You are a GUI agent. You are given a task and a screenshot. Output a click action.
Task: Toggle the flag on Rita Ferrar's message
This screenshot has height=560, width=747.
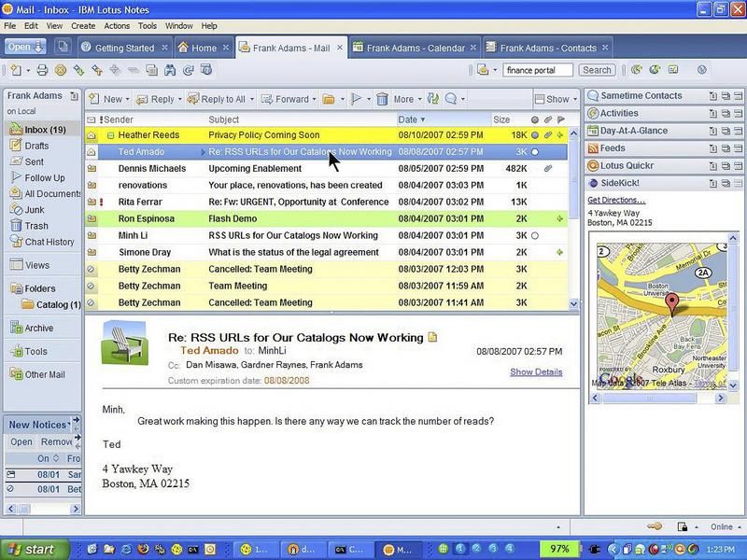click(x=559, y=202)
